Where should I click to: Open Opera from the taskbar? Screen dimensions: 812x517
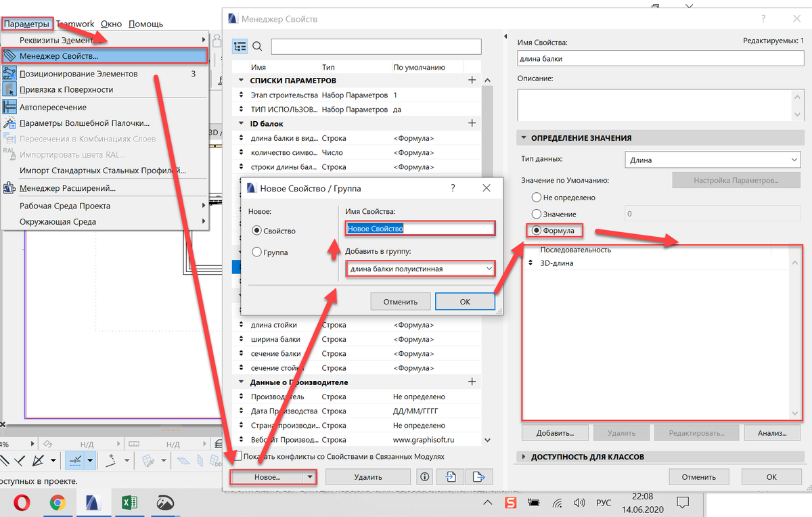coord(22,503)
